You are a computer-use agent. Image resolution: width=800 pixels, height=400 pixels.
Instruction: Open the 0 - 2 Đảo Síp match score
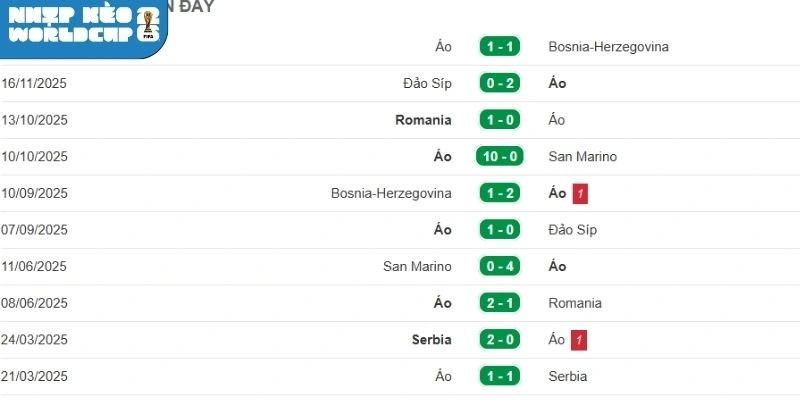coord(500,83)
